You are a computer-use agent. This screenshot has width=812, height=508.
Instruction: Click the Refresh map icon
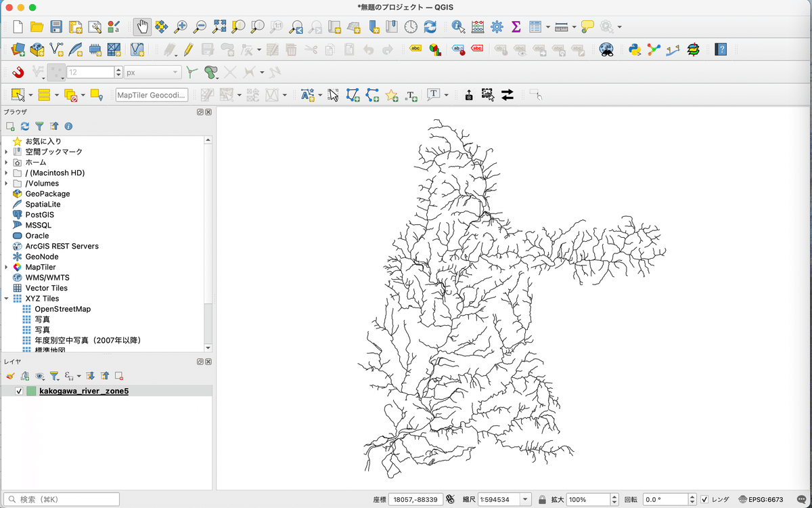click(x=430, y=27)
